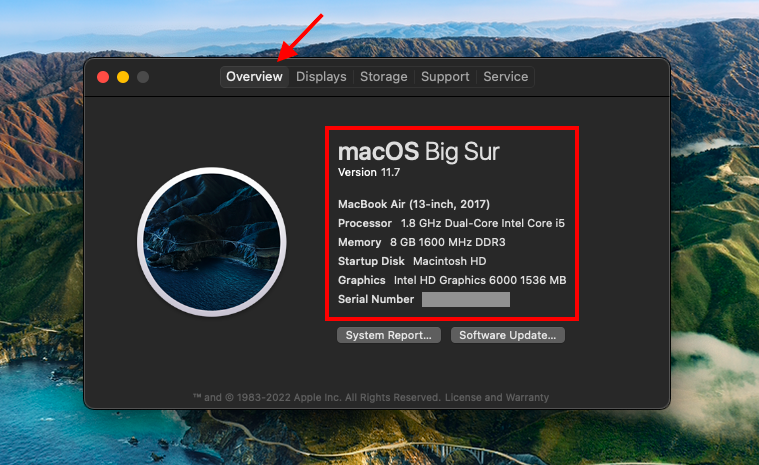
Task: Click memory value 8 GB 1600 MHz DDR3
Action: point(448,242)
